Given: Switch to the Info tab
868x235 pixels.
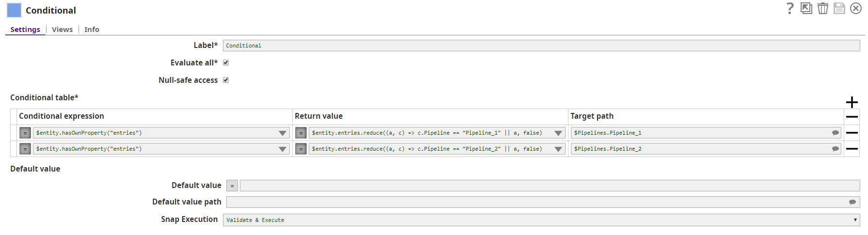Looking at the screenshot, I should coord(92,30).
